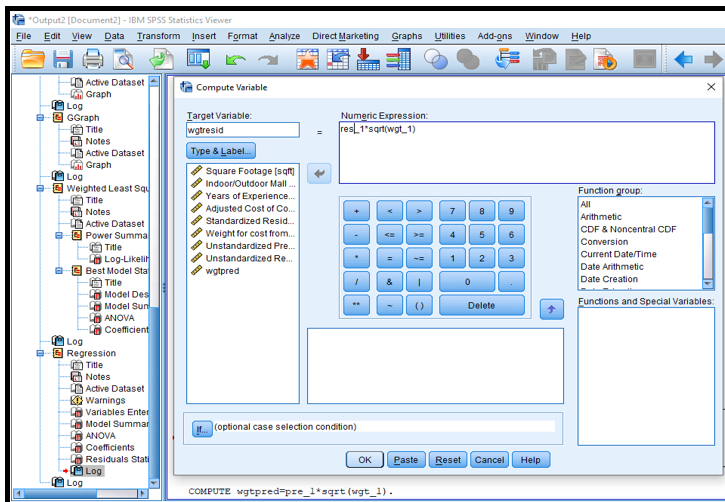This screenshot has width=725, height=502.
Task: Collapse the GGraph outline node
Action: pyautogui.click(x=40, y=118)
